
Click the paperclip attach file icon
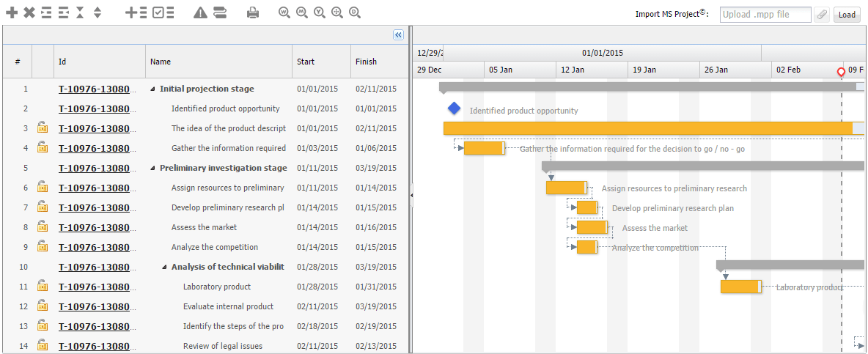point(822,15)
